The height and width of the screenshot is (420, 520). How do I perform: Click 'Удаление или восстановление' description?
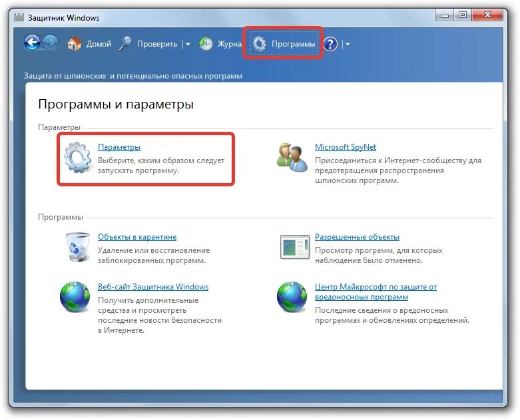click(x=154, y=255)
